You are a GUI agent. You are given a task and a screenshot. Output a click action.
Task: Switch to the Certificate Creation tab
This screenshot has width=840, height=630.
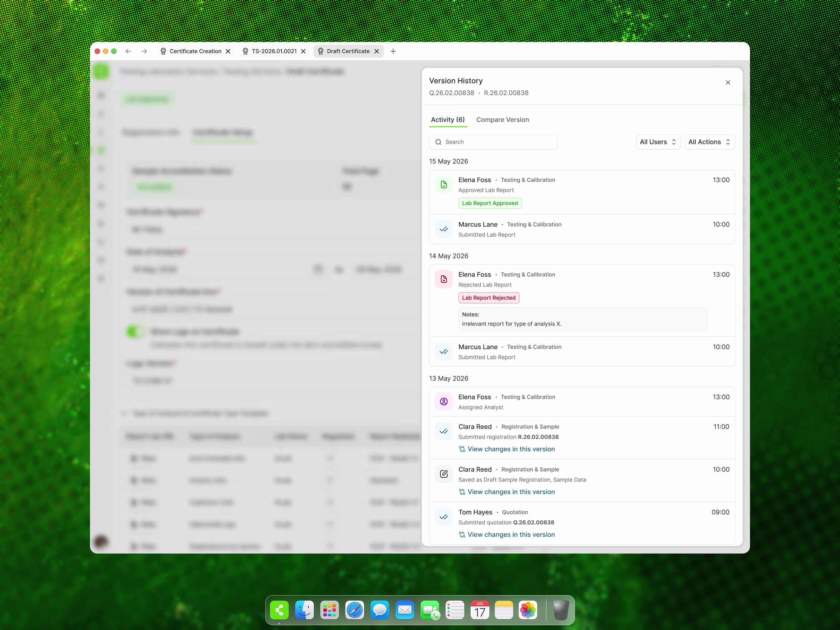pyautogui.click(x=195, y=51)
